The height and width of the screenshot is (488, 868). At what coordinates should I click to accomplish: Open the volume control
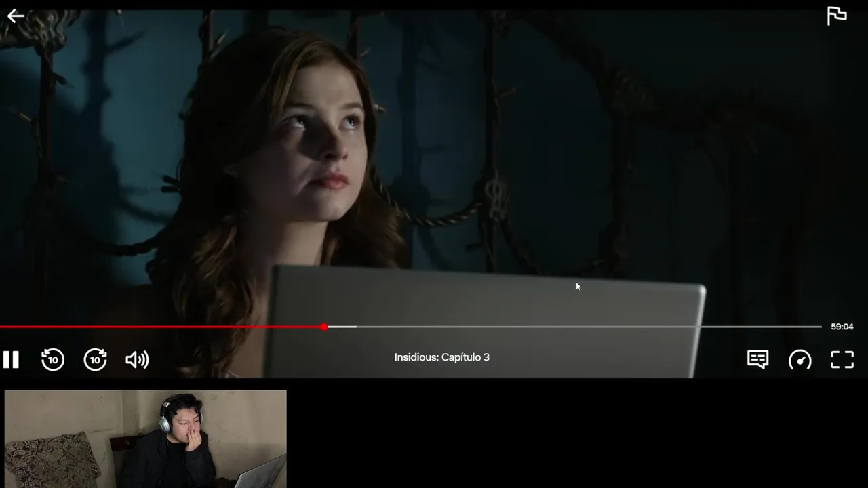point(137,360)
